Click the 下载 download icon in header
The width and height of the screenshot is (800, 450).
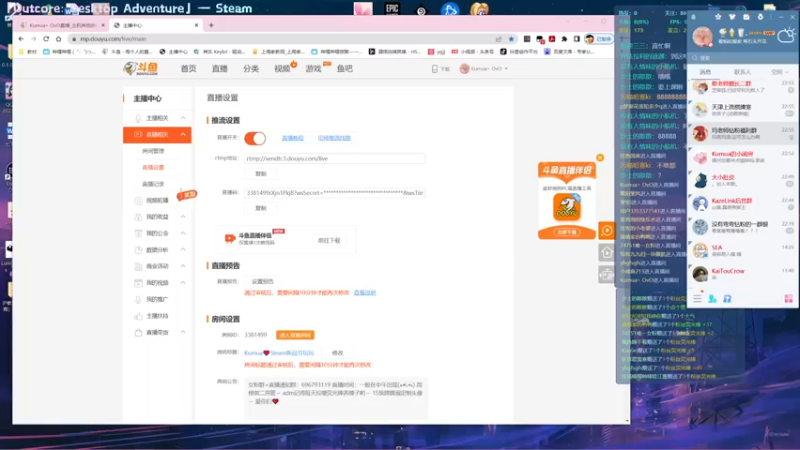[435, 69]
